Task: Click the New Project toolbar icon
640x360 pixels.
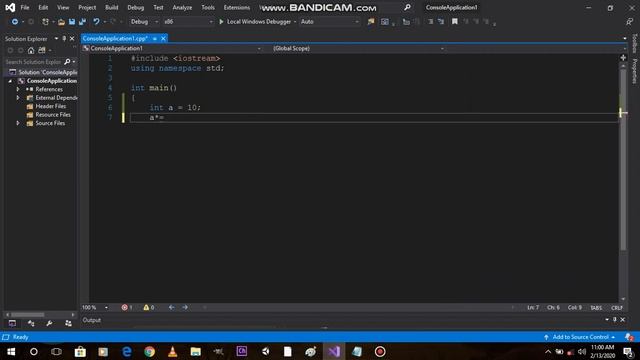Action: (45, 22)
